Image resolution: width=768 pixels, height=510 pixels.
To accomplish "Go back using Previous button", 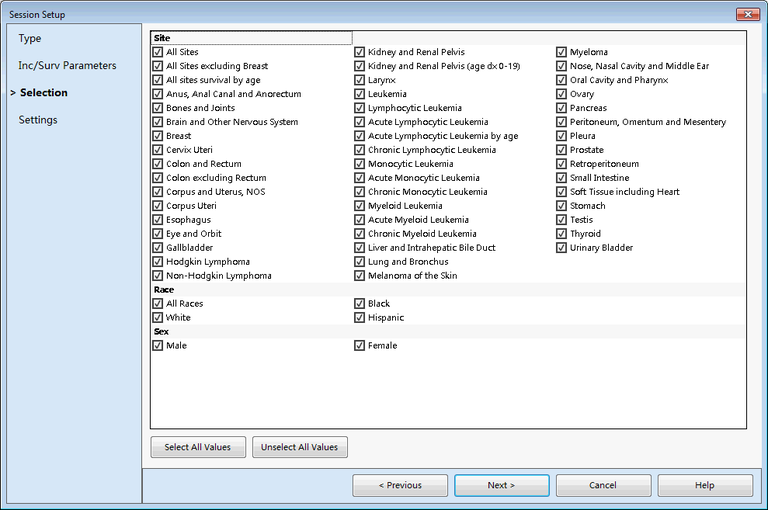I will point(400,485).
